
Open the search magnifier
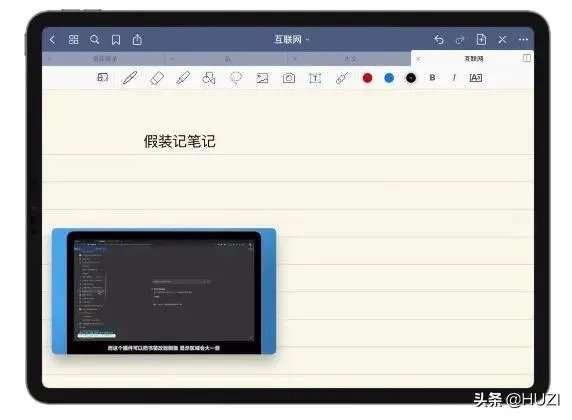[x=94, y=39]
